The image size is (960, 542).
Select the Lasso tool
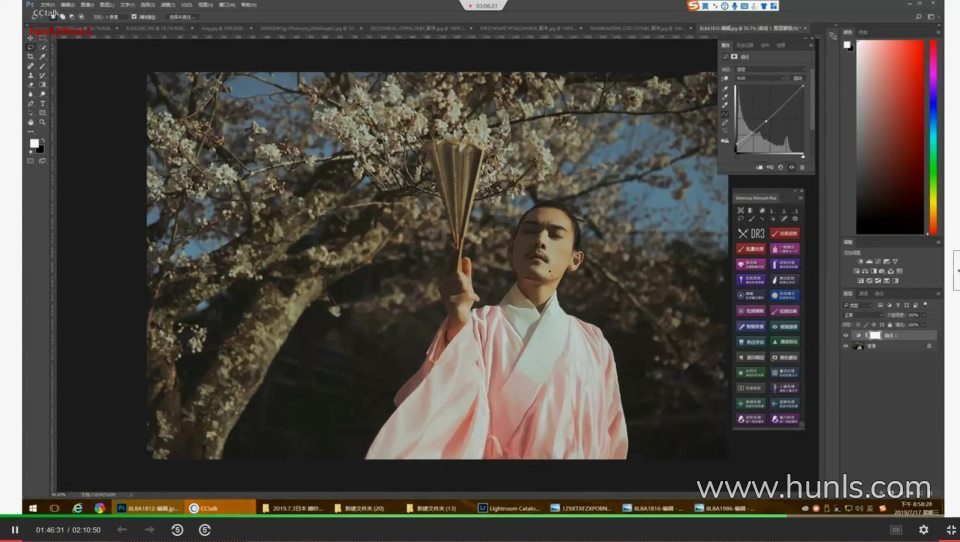point(30,47)
